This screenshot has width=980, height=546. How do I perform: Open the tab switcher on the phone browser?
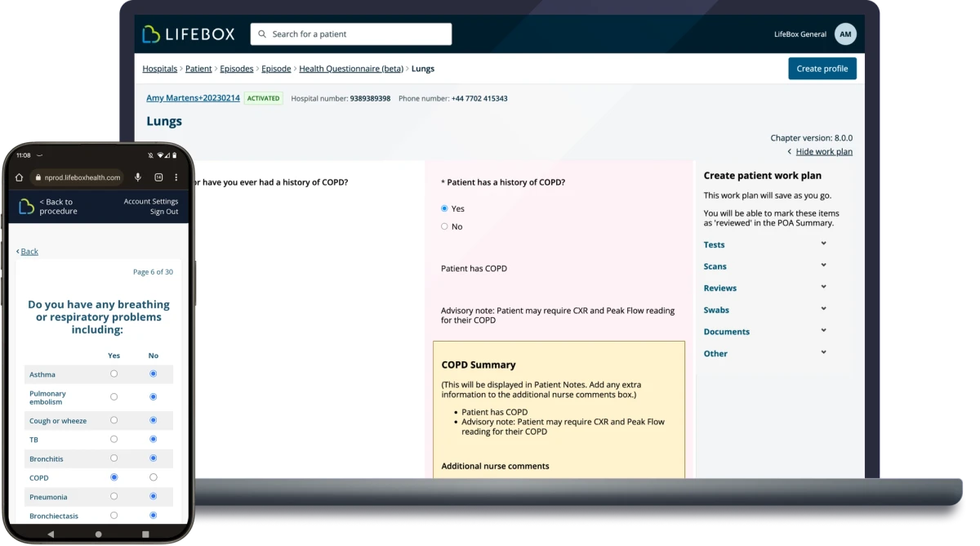pos(158,177)
